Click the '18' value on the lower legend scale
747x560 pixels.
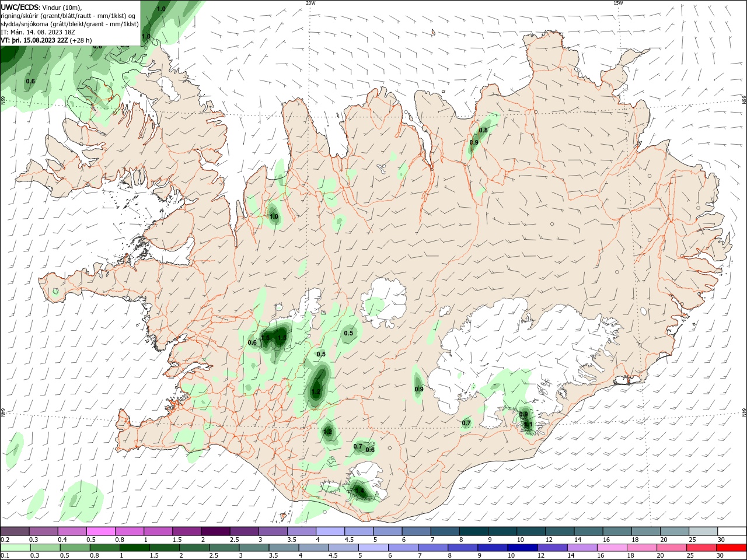point(631,555)
